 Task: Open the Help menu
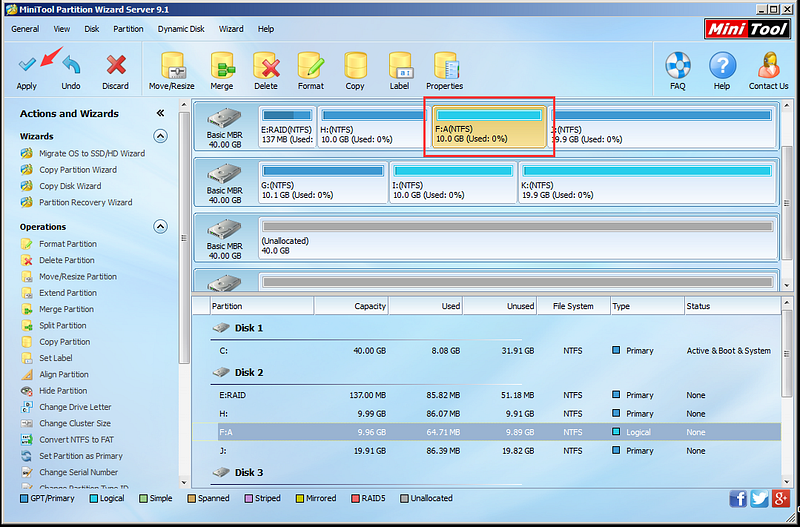(266, 29)
